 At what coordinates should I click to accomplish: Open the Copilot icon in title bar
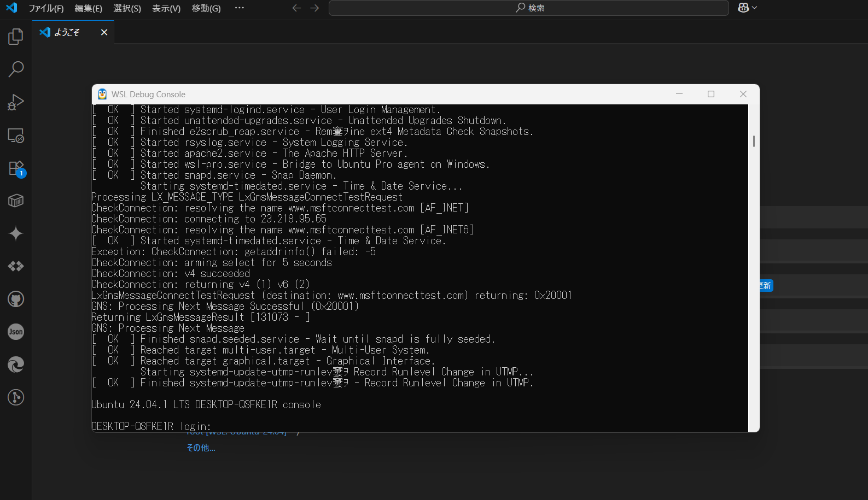pyautogui.click(x=743, y=8)
